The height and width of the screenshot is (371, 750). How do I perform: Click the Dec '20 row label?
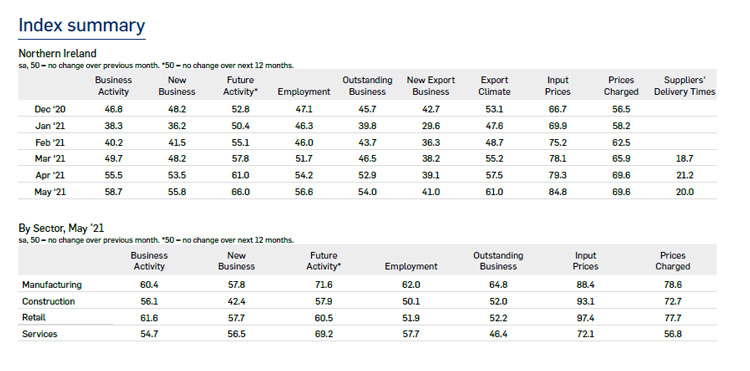tap(50, 109)
